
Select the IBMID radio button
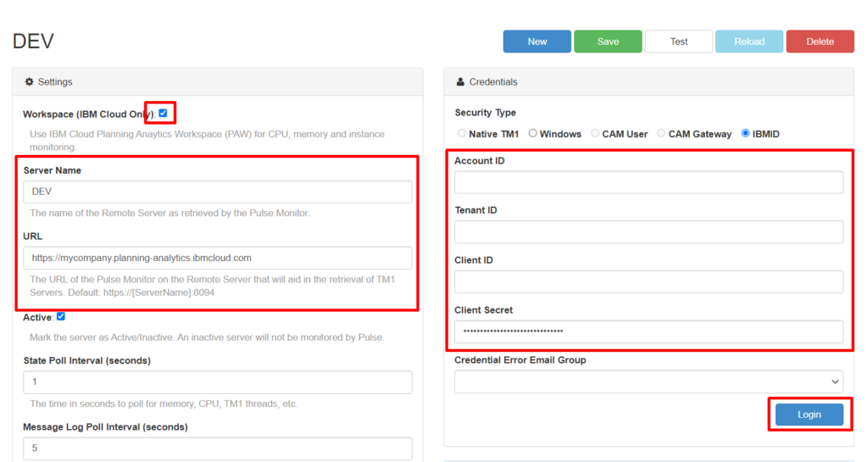(x=746, y=134)
